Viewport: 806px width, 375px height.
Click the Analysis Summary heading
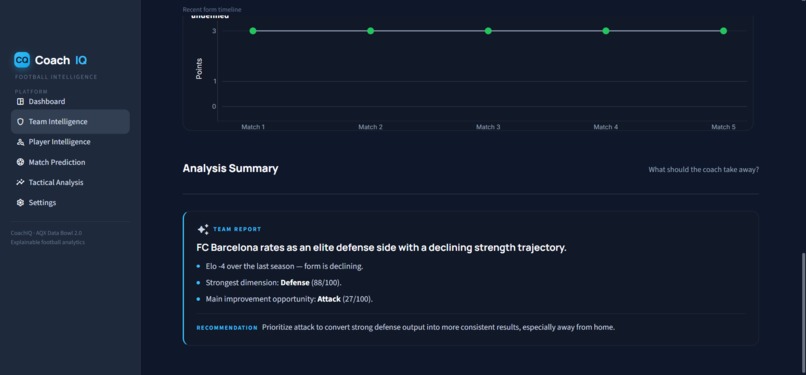click(x=230, y=168)
